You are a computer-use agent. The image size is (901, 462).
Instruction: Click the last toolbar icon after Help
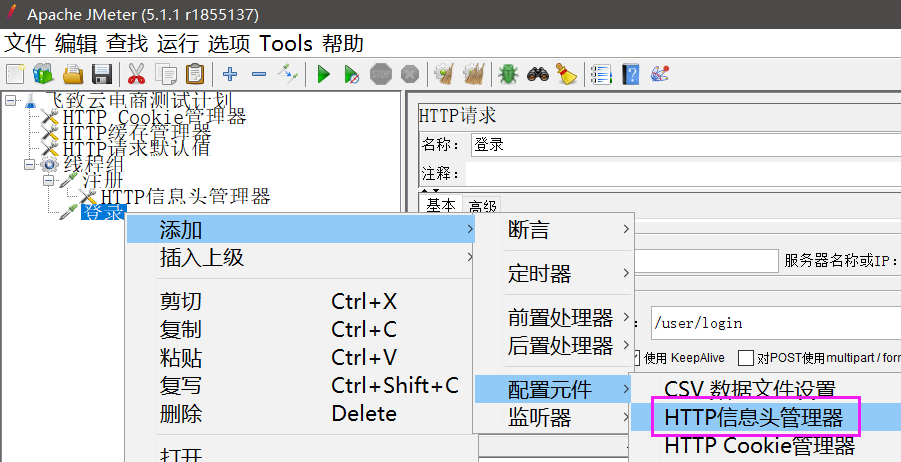[660, 74]
